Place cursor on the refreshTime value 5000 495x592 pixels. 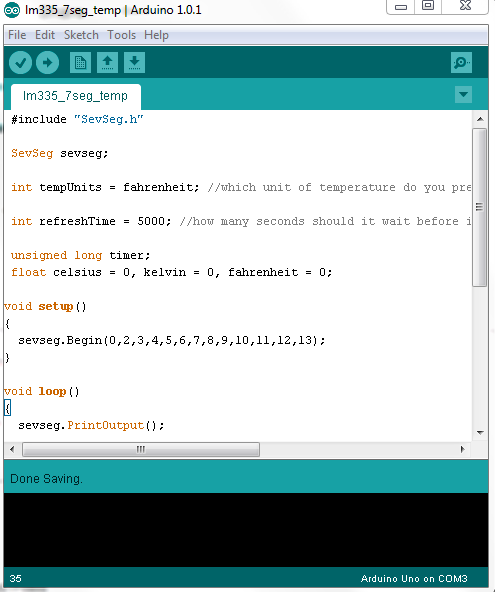151,221
